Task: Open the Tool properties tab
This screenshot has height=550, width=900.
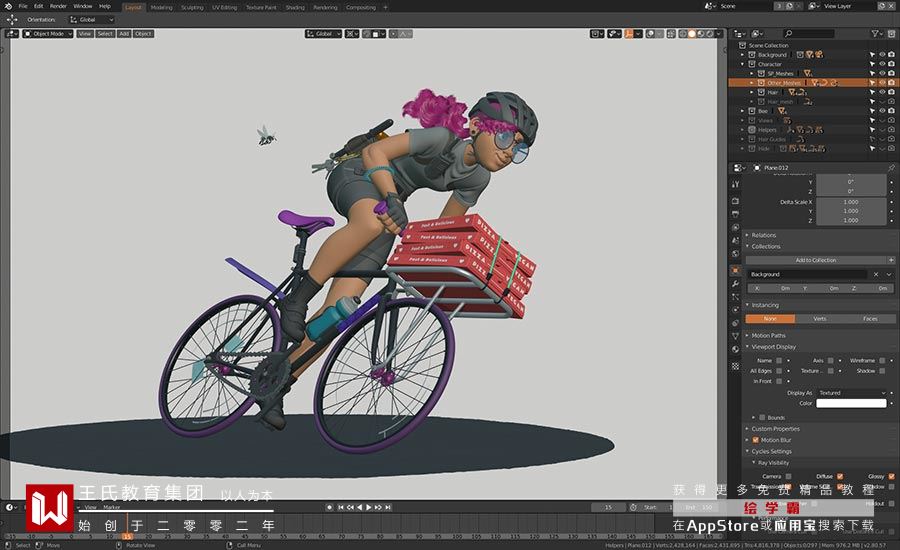Action: 735,184
